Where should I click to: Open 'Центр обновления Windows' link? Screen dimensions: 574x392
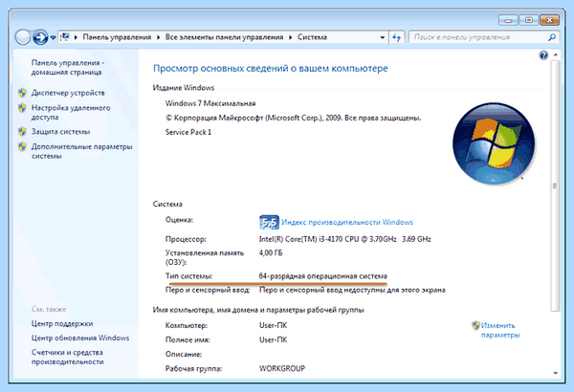(80, 338)
